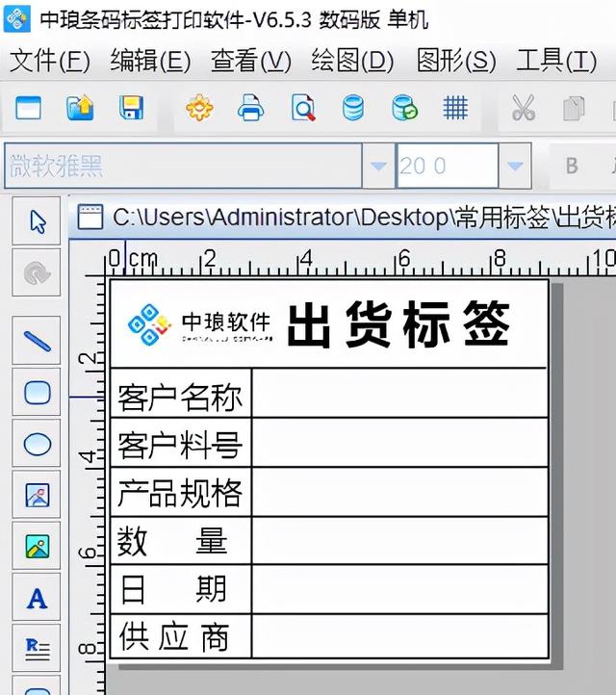Open document settings gear icon
616x695 pixels.
pyautogui.click(x=199, y=108)
